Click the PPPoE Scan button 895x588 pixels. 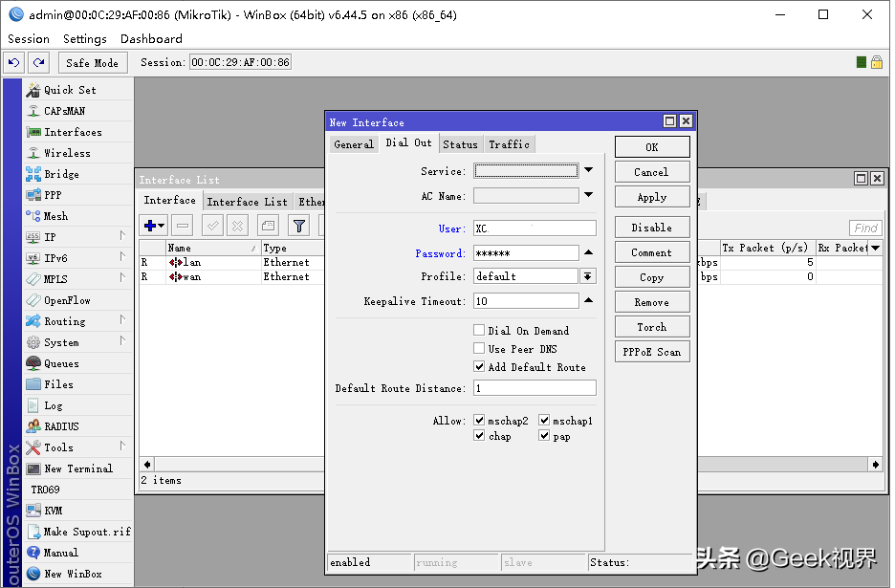point(652,352)
